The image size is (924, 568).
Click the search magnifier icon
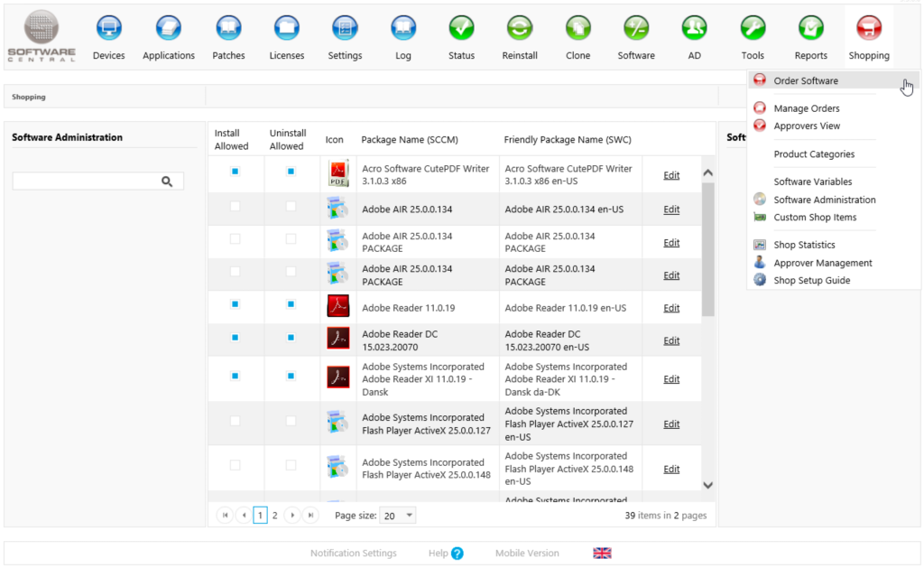click(167, 182)
